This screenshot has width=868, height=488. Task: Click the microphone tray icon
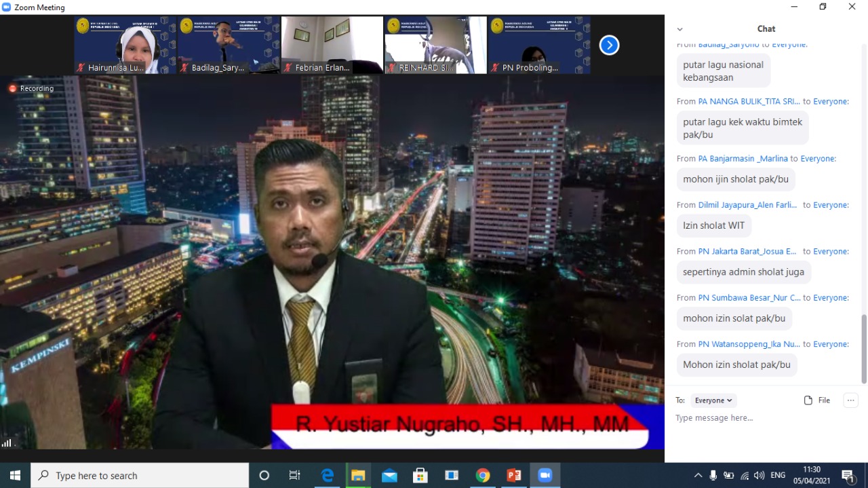(x=713, y=475)
